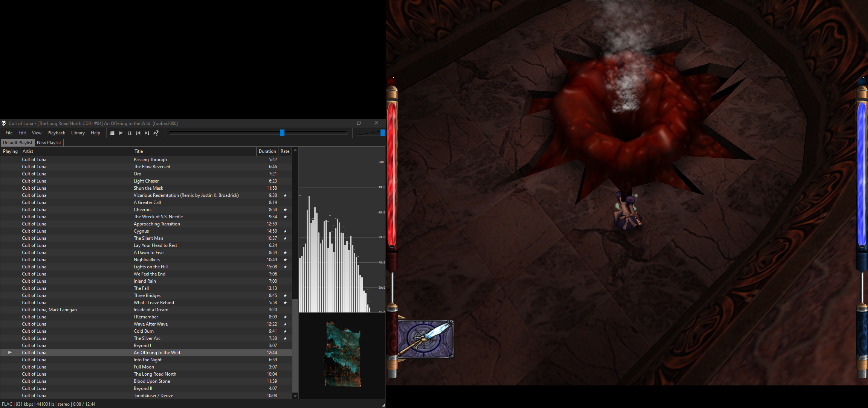This screenshot has width=868, height=408.
Task: Skip to the previous track
Action: (138, 133)
